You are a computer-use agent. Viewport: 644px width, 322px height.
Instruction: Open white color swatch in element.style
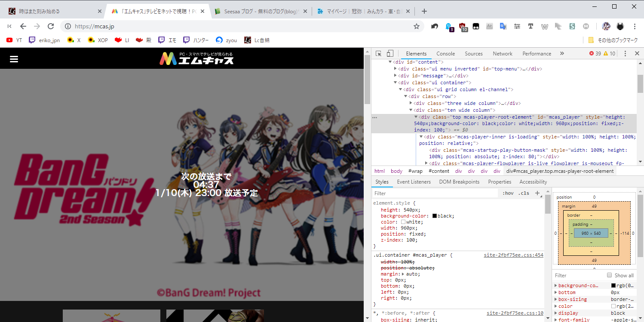pyautogui.click(x=403, y=222)
